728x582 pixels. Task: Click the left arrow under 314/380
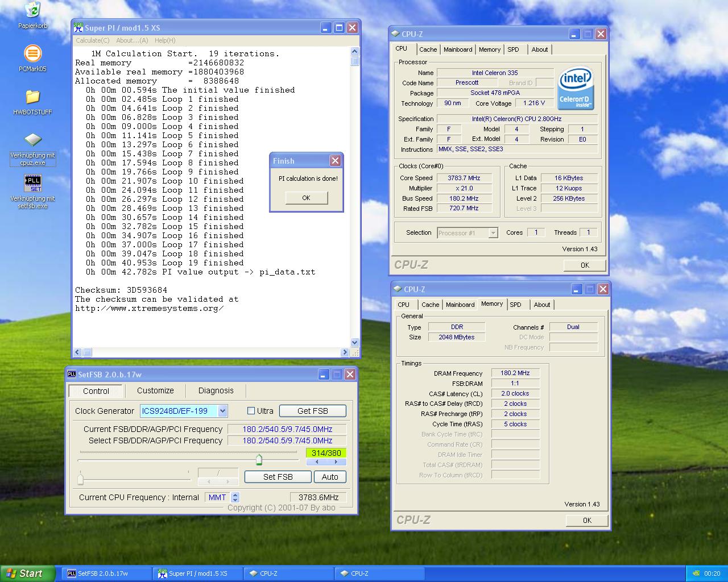click(x=317, y=462)
